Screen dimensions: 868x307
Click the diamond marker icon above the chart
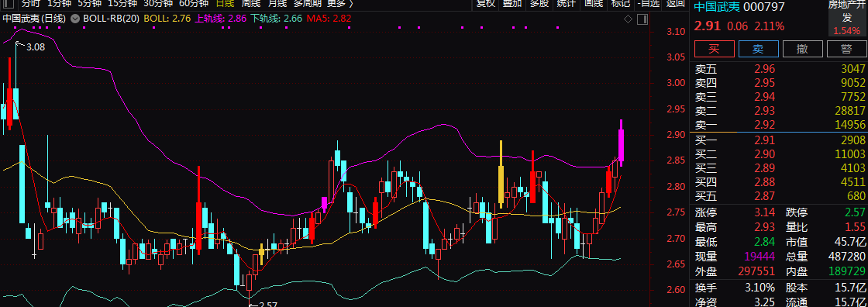(629, 19)
